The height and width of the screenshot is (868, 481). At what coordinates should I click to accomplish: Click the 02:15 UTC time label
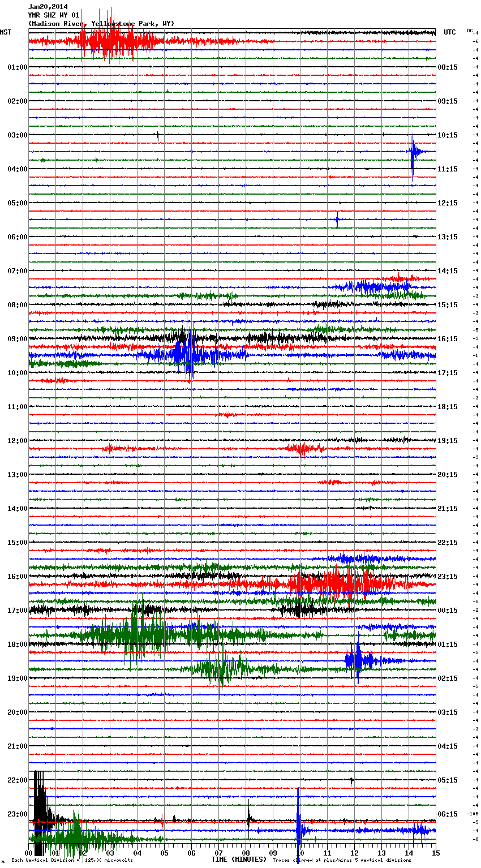(x=448, y=678)
